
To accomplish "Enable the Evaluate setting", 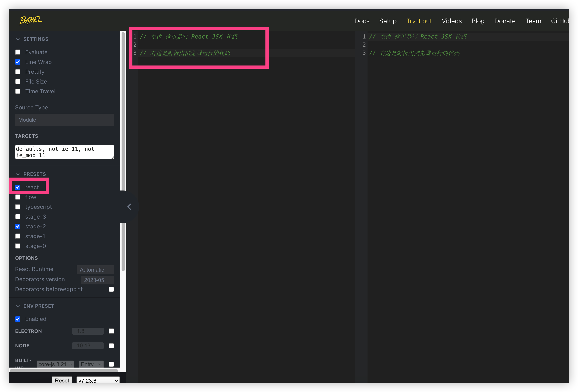I will point(18,52).
